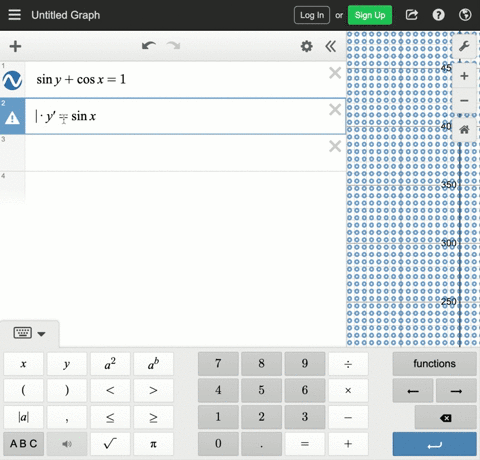Image resolution: width=480 pixels, height=460 pixels.
Task: Open the hamburger menu
Action: (x=14, y=15)
